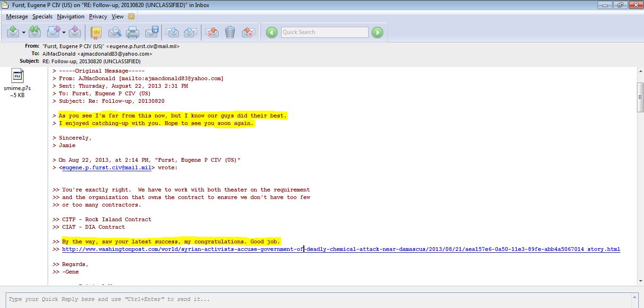Click the Reply envelope icon
The width and height of the screenshot is (644, 308).
click(x=13, y=32)
